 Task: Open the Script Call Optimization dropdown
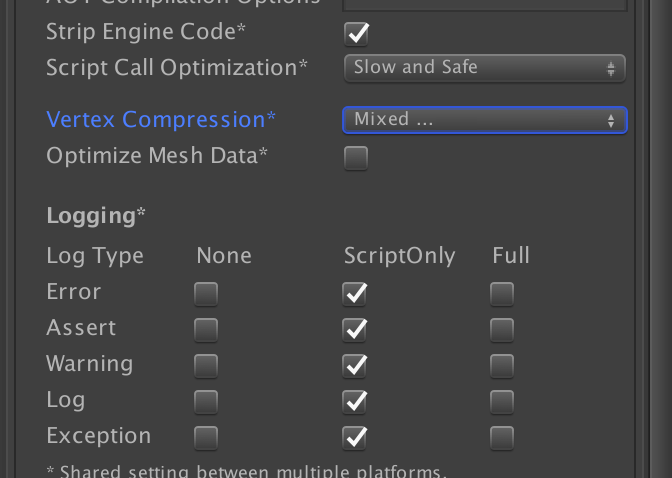point(484,68)
